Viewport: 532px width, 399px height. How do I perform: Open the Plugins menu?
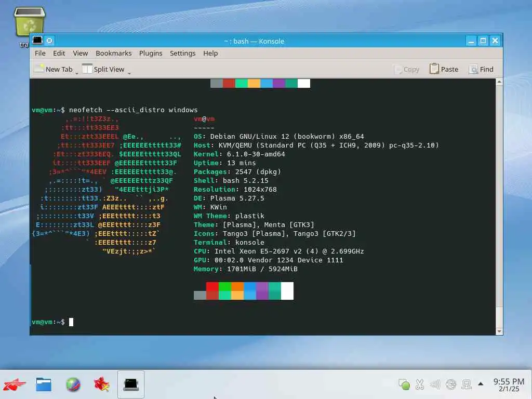click(151, 54)
